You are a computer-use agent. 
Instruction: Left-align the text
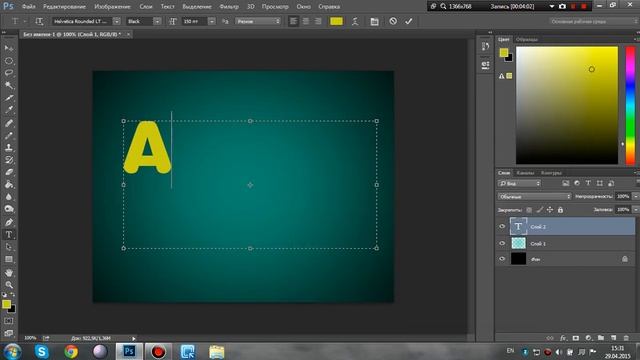tap(293, 21)
